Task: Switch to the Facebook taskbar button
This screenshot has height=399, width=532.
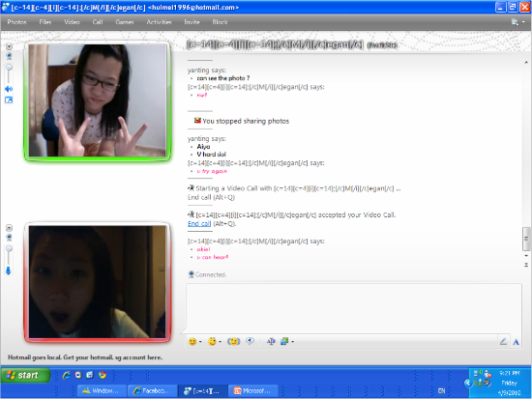Action: [152, 391]
